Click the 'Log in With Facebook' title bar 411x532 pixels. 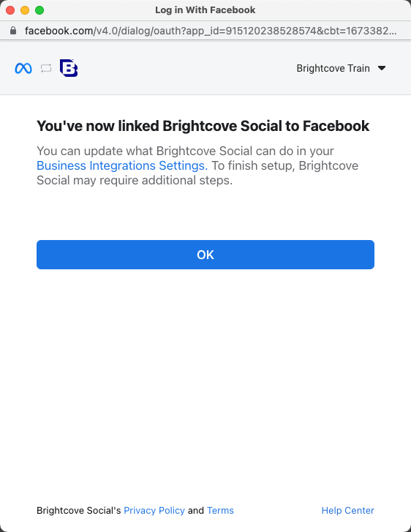click(x=205, y=10)
